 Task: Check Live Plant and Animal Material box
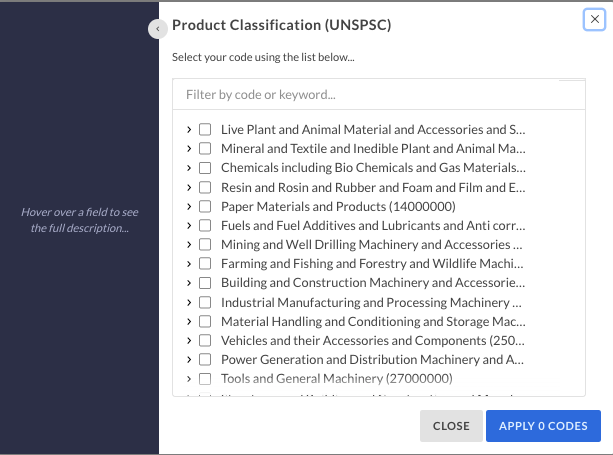pyautogui.click(x=205, y=129)
